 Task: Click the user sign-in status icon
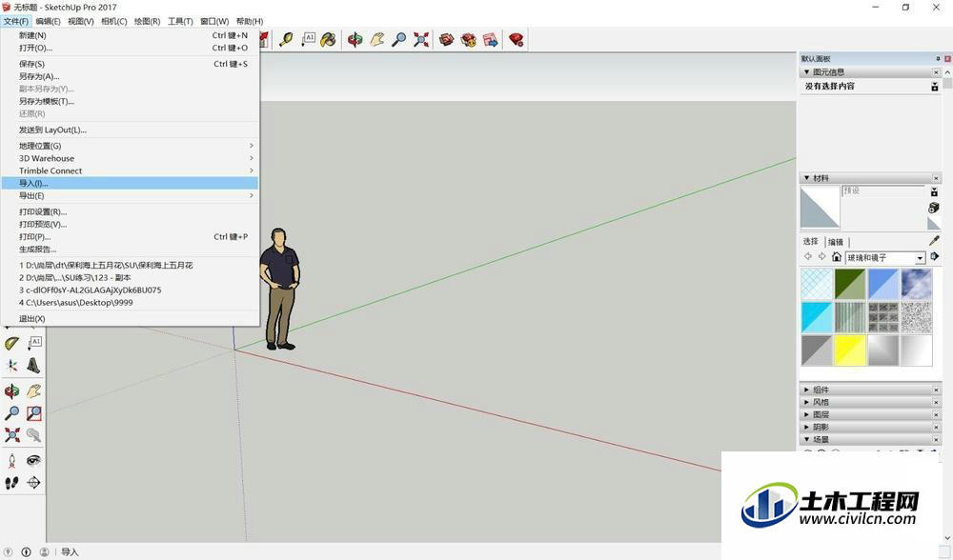[45, 552]
